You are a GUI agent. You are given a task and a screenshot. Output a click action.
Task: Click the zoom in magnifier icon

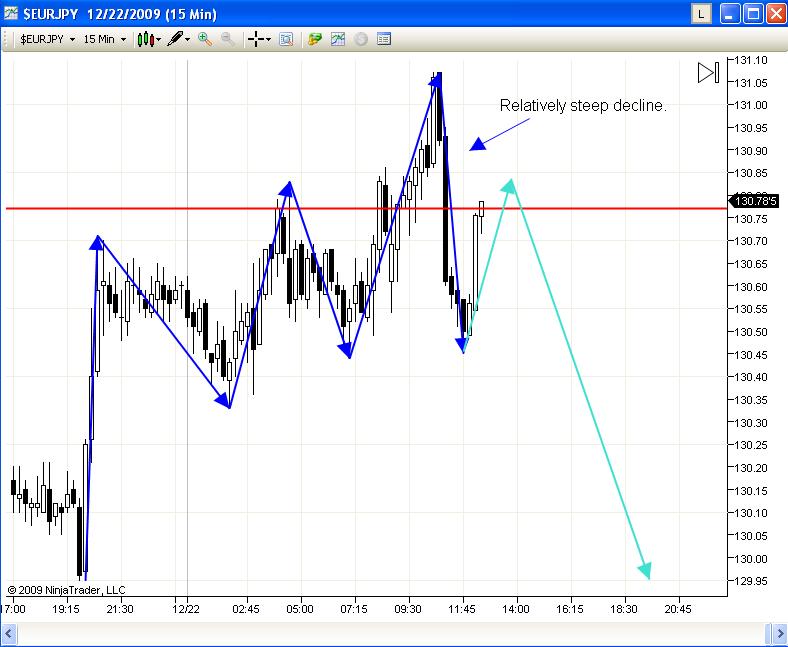point(205,39)
